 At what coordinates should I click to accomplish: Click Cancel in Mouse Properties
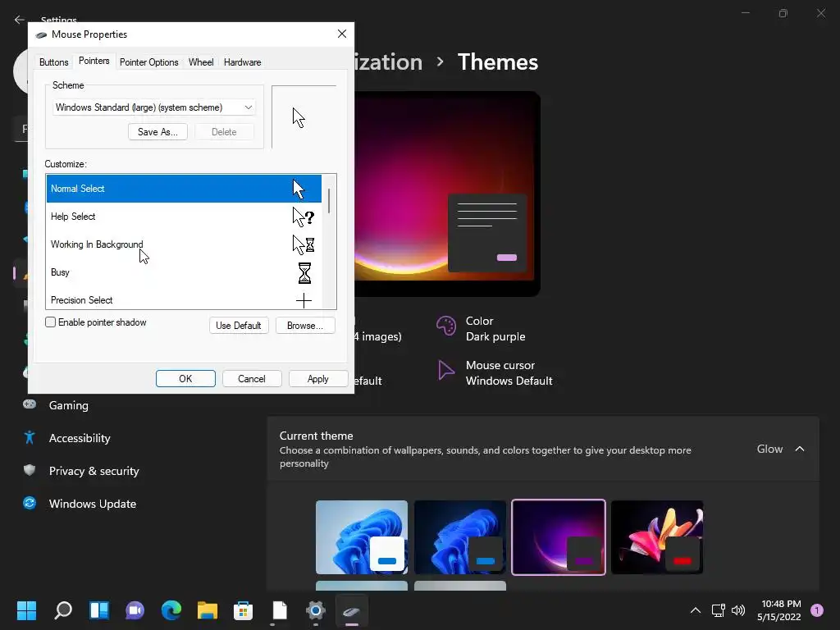point(252,379)
